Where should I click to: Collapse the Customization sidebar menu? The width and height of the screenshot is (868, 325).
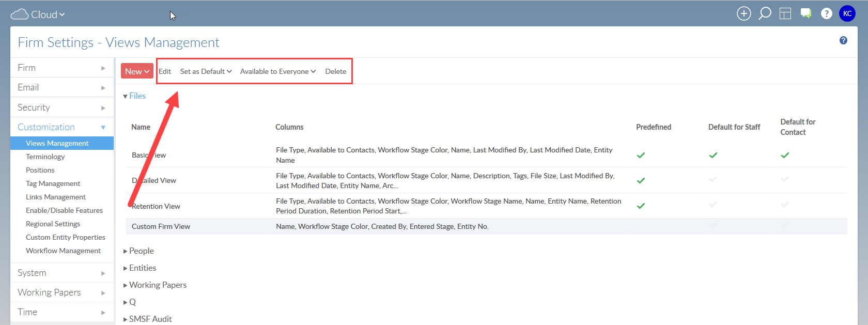62,127
